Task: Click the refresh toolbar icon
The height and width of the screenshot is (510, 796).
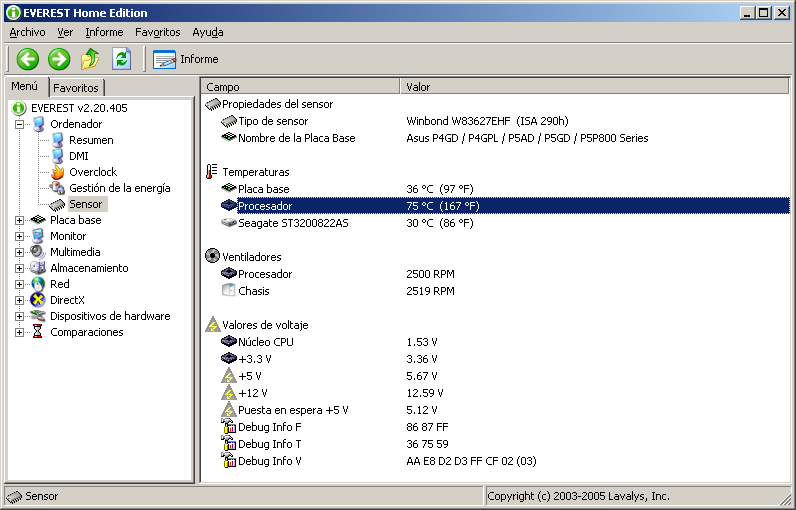Action: 121,59
